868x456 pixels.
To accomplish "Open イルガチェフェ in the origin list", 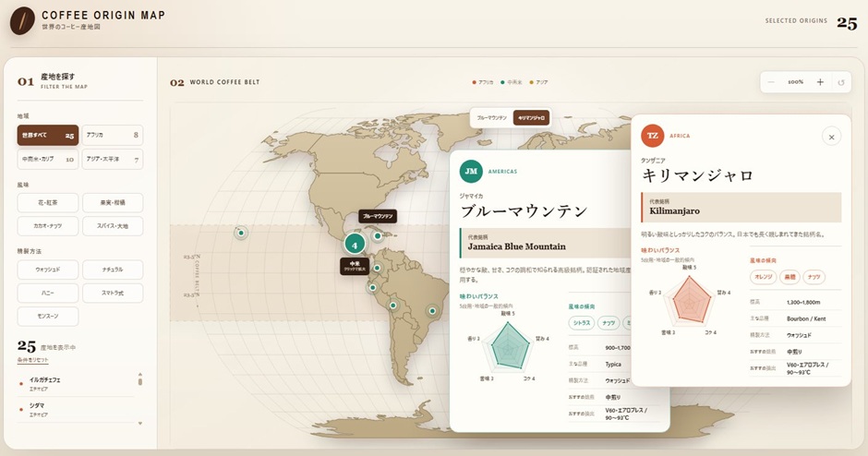I will click(75, 384).
